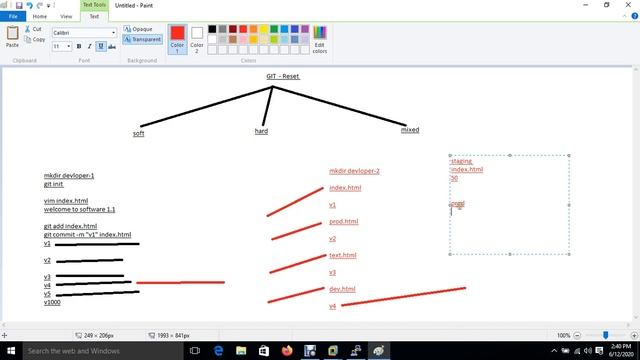Open Edit colors dialog
This screenshot has height=360, width=640.
pos(320,39)
